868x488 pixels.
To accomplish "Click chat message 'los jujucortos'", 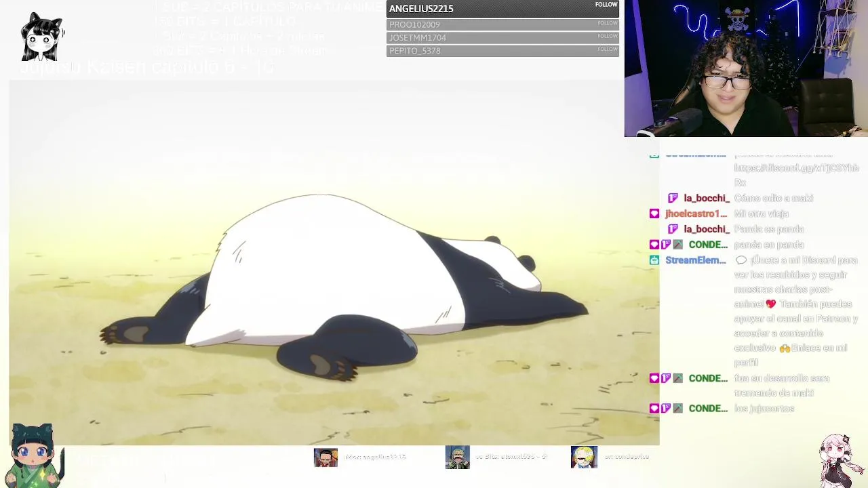I will (764, 409).
